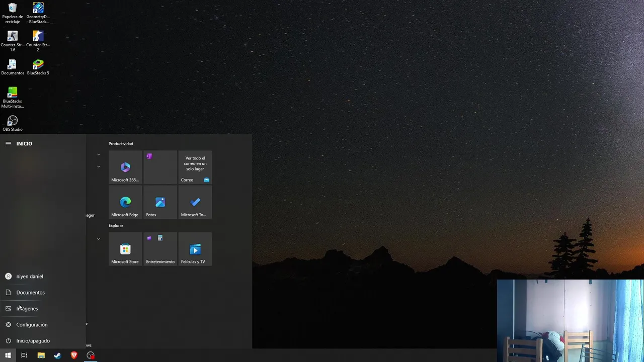
Task: Click the Windows Start button
Action: pos(8,355)
